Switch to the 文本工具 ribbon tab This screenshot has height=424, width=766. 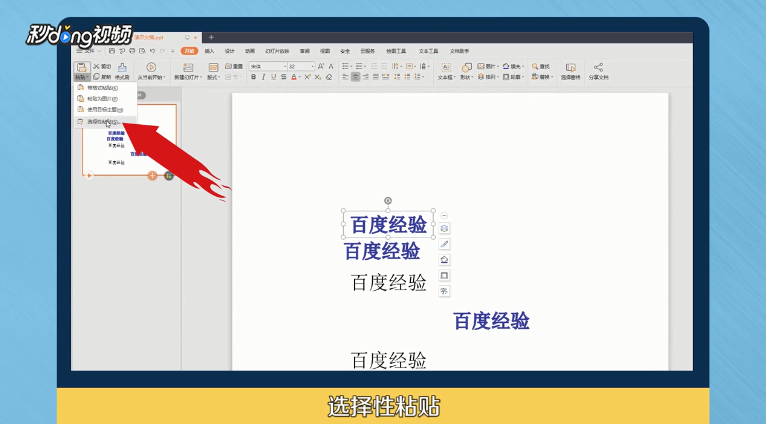[428, 51]
